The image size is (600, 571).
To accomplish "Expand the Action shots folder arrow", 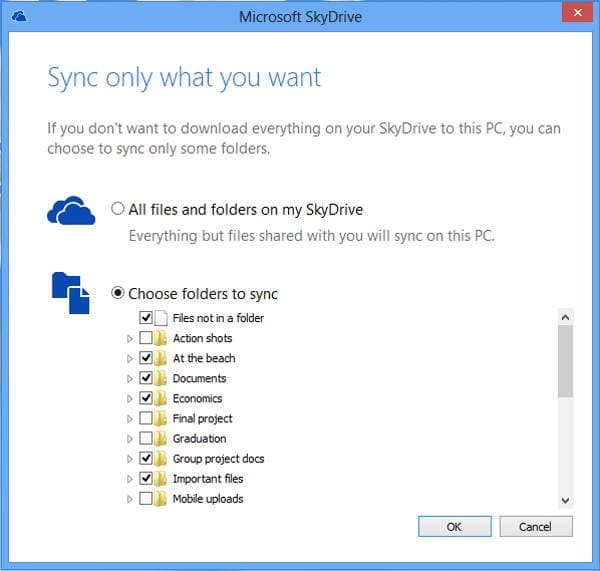I will (129, 338).
